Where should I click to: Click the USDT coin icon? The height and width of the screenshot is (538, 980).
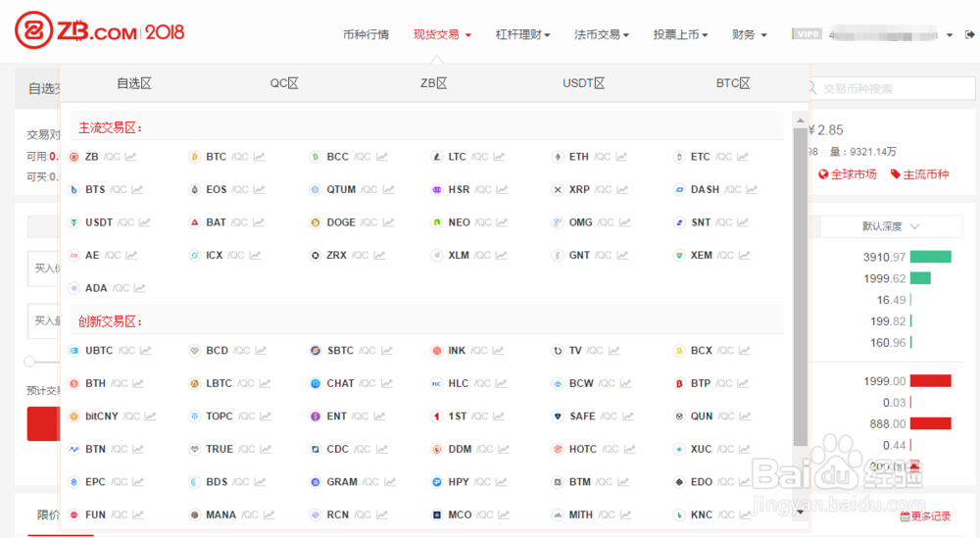tap(73, 222)
